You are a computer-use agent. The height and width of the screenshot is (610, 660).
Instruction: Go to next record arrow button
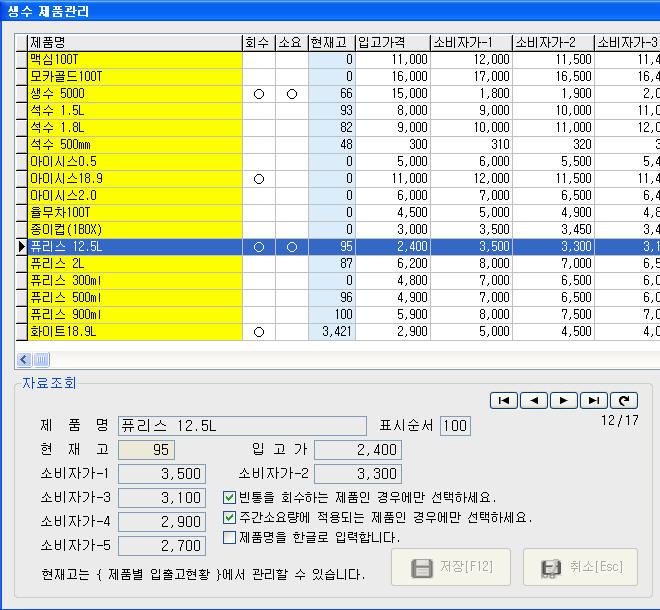point(564,400)
